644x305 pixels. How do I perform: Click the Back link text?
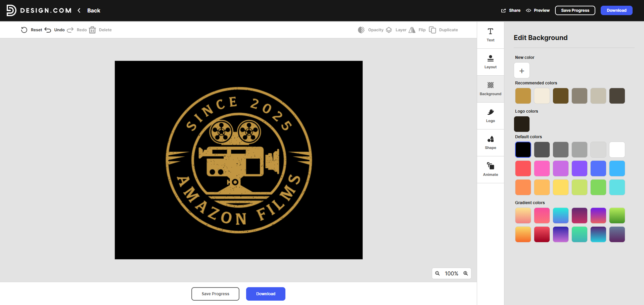coord(94,10)
